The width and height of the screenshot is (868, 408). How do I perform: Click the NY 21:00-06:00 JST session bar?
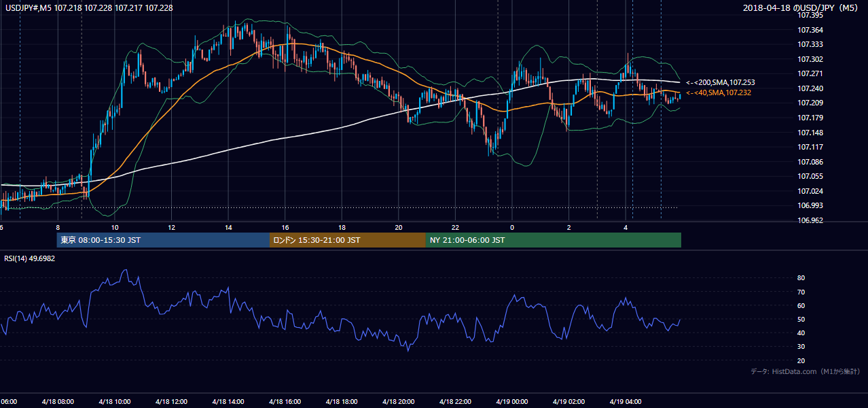[x=554, y=240]
